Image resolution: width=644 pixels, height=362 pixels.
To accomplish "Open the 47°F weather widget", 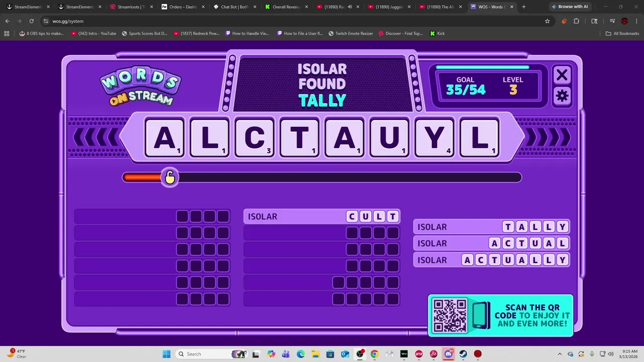I will (17, 354).
